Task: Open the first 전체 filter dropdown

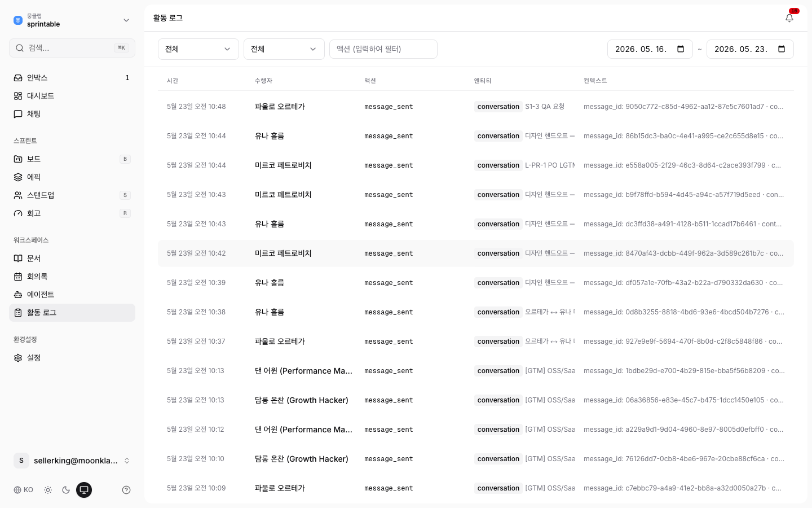Action: (198, 49)
